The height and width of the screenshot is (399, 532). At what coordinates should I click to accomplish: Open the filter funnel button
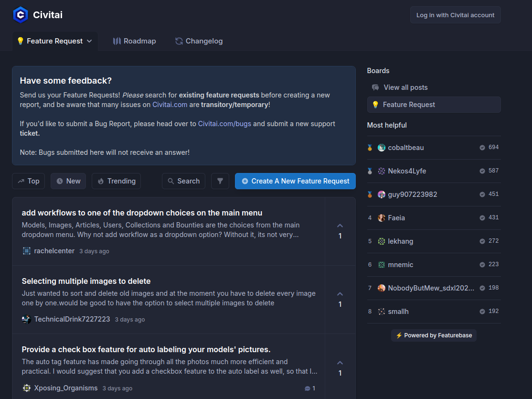coord(220,181)
